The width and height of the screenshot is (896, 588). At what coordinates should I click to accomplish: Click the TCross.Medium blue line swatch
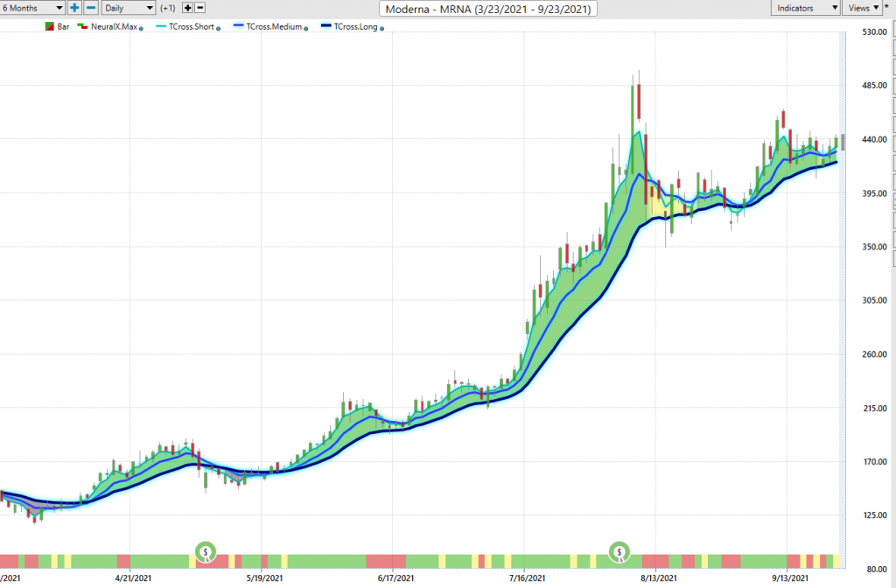point(238,26)
